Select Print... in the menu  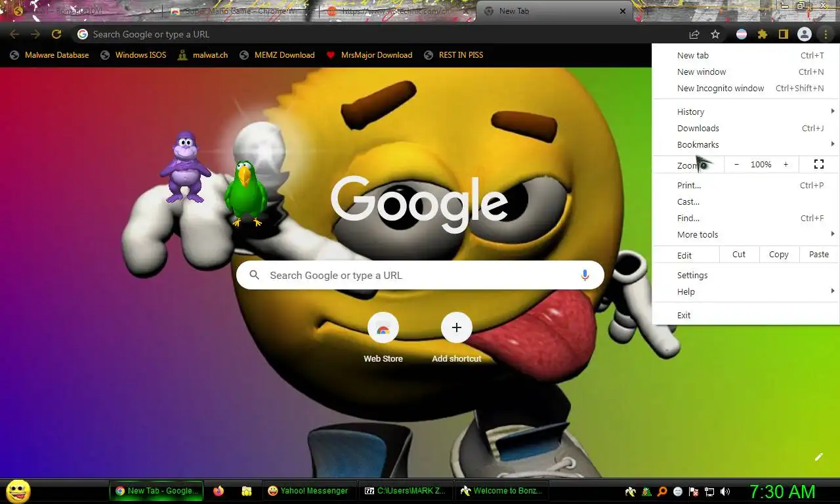(746, 186)
